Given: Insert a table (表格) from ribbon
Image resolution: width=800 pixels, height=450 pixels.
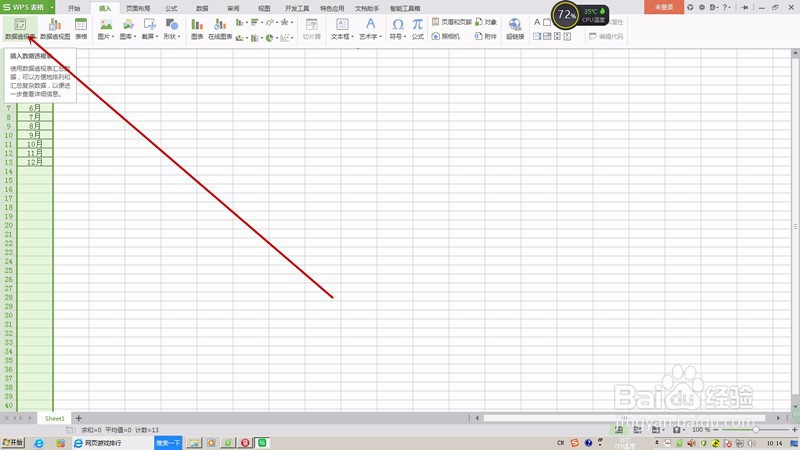Looking at the screenshot, I should [x=81, y=29].
